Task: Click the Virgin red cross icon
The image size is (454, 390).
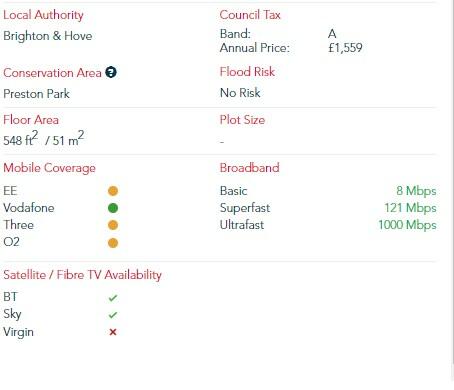Action: coord(113,332)
